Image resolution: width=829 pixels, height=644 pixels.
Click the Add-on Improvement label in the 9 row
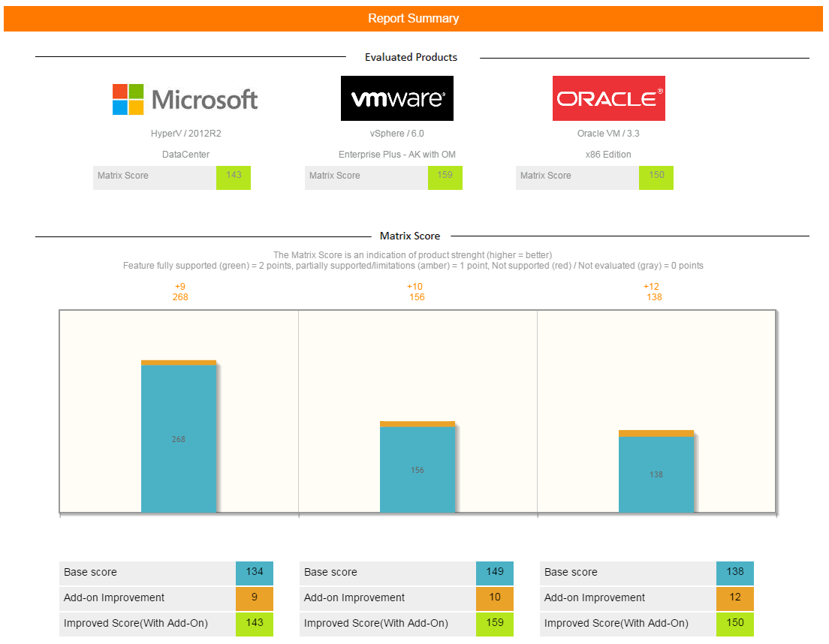[114, 597]
